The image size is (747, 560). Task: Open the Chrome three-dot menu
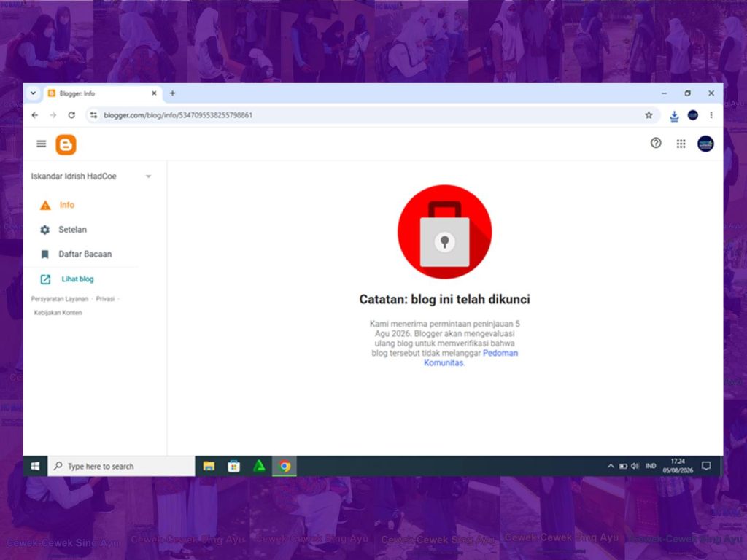click(x=711, y=115)
